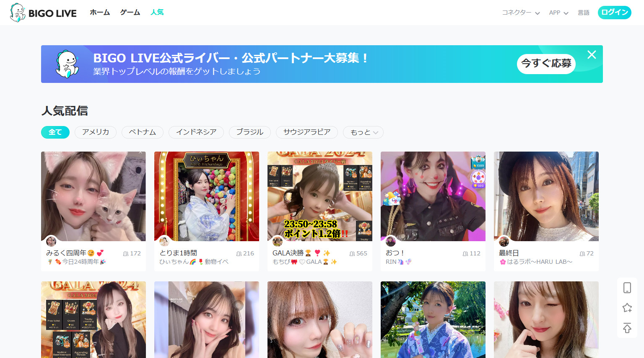Open the ホーム menu item
Image resolution: width=644 pixels, height=358 pixels.
100,13
